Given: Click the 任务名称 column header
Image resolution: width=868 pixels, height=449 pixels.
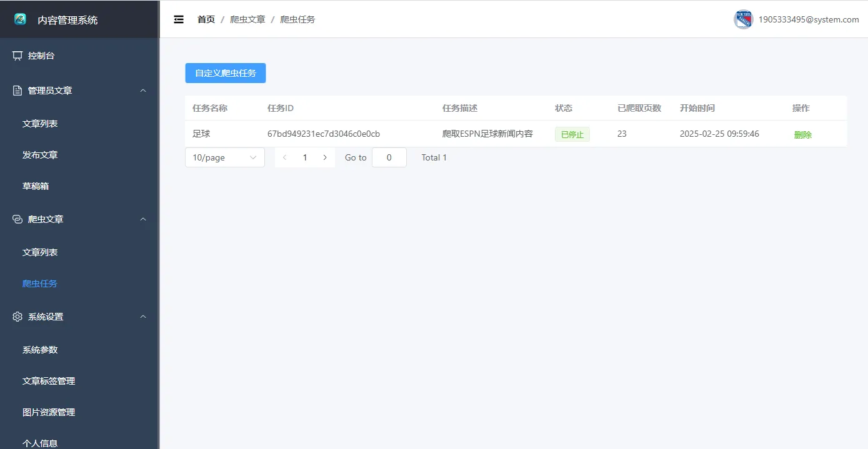Looking at the screenshot, I should coord(210,108).
